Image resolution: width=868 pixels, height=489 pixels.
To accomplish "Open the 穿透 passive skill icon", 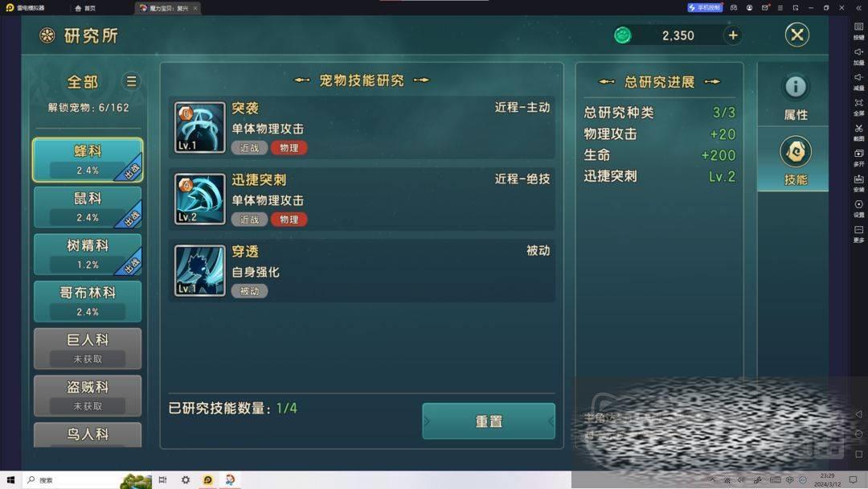I will coord(200,270).
